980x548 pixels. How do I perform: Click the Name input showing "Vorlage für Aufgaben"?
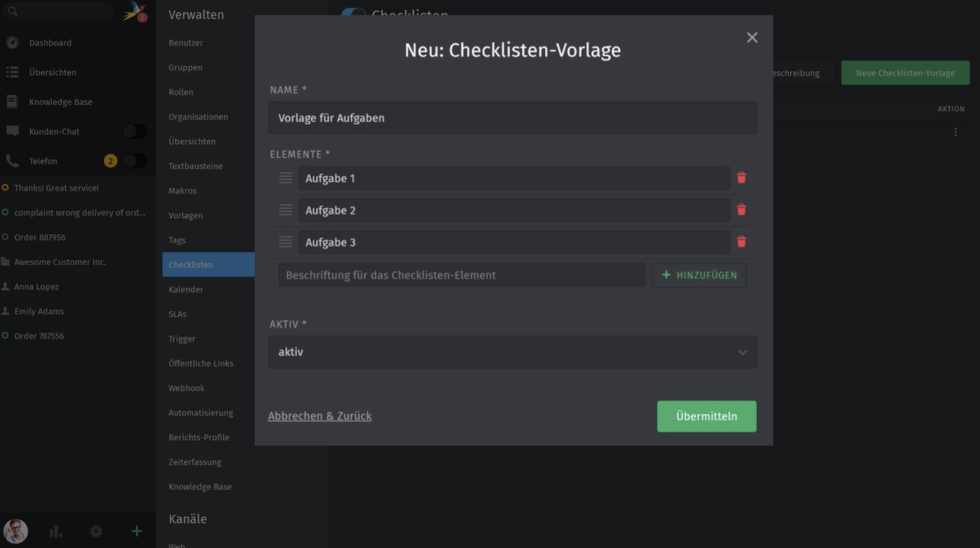coord(512,117)
